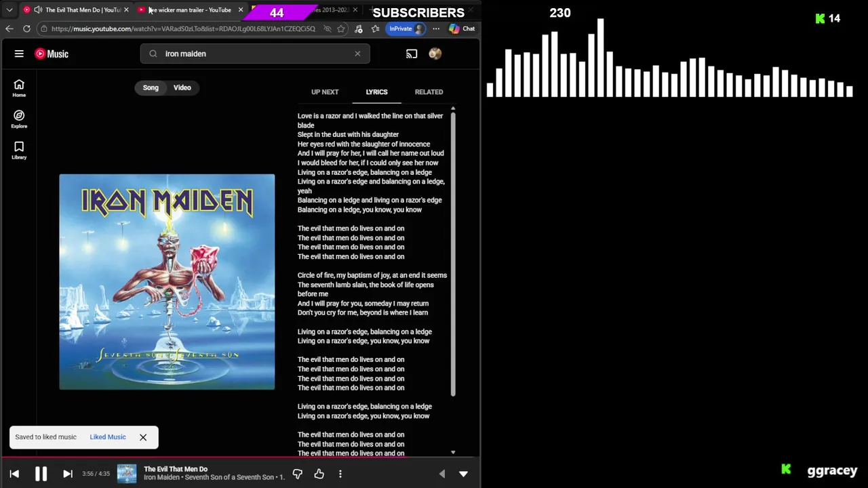Toggle the thumbs up like button
The image size is (868, 488).
tap(319, 474)
